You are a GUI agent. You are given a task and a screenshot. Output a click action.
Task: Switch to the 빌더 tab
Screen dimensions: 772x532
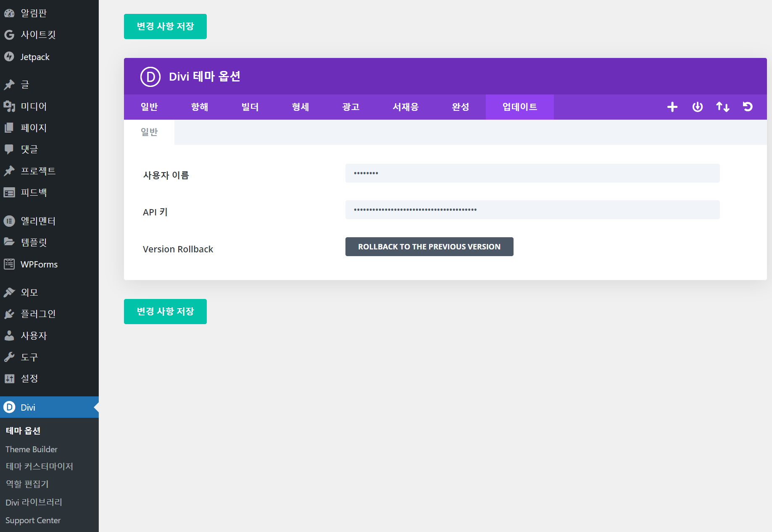click(x=250, y=107)
